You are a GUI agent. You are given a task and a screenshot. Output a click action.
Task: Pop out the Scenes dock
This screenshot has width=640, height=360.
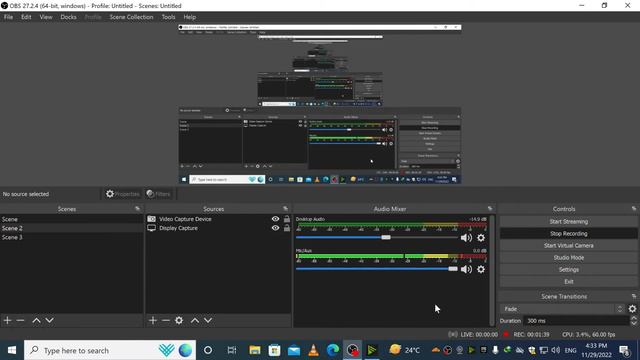coord(137,209)
